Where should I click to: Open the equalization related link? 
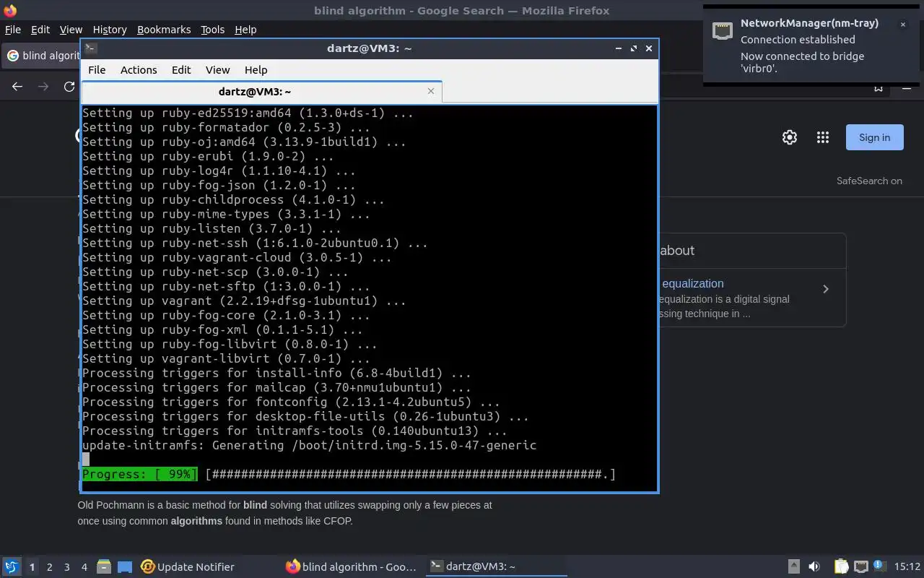point(692,284)
